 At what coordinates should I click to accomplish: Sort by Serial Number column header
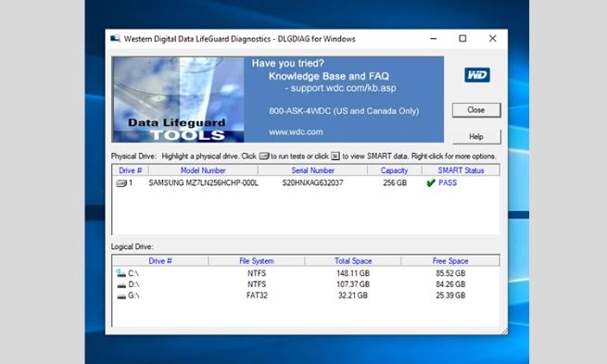tap(313, 170)
